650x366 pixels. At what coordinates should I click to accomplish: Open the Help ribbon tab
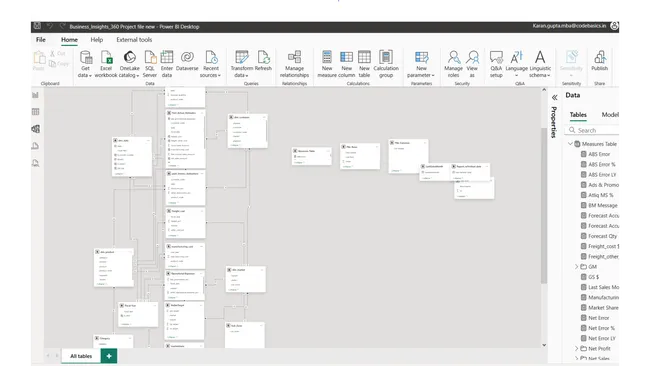point(97,40)
